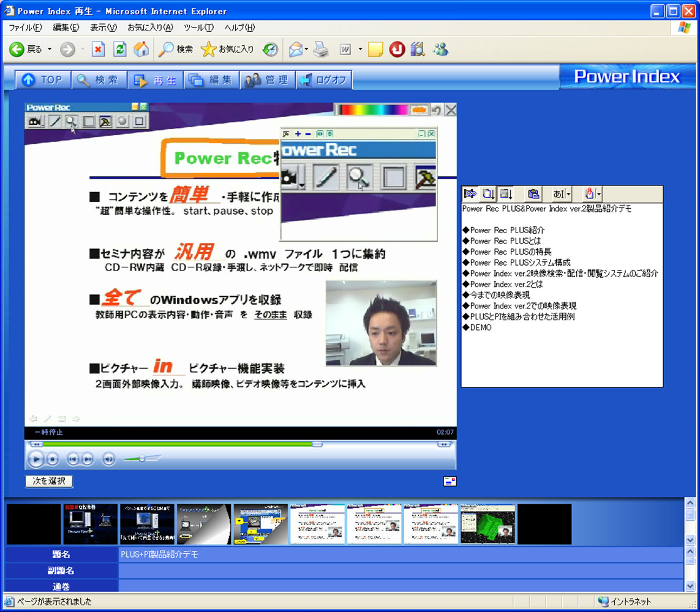Refresh the page with the green arrows icon

coord(119,49)
